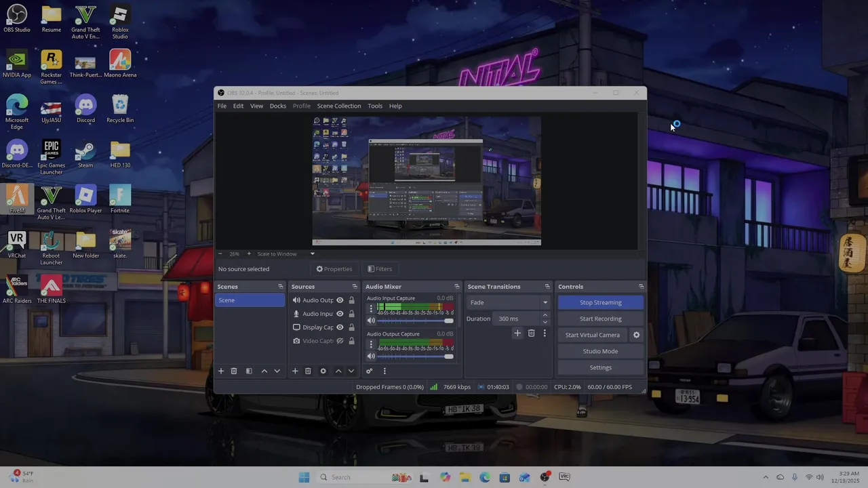This screenshot has width=868, height=488.
Task: Show hidden system tray icons chevron
Action: 766,477
